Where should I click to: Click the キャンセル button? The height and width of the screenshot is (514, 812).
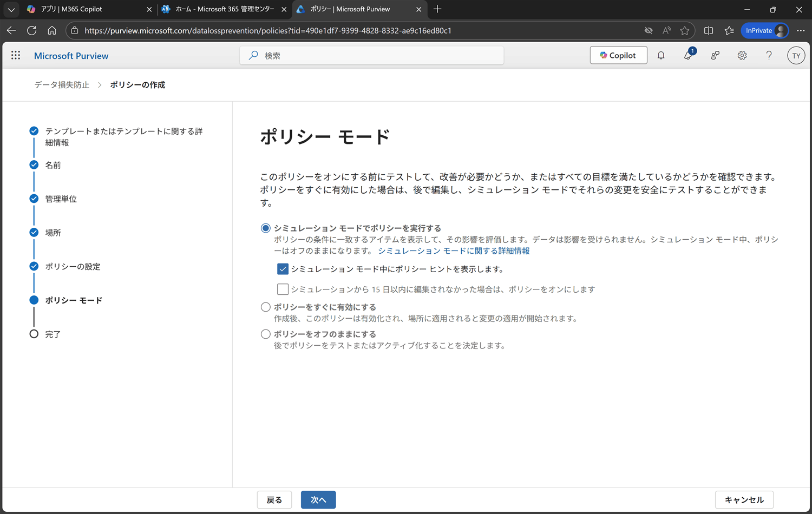click(744, 500)
